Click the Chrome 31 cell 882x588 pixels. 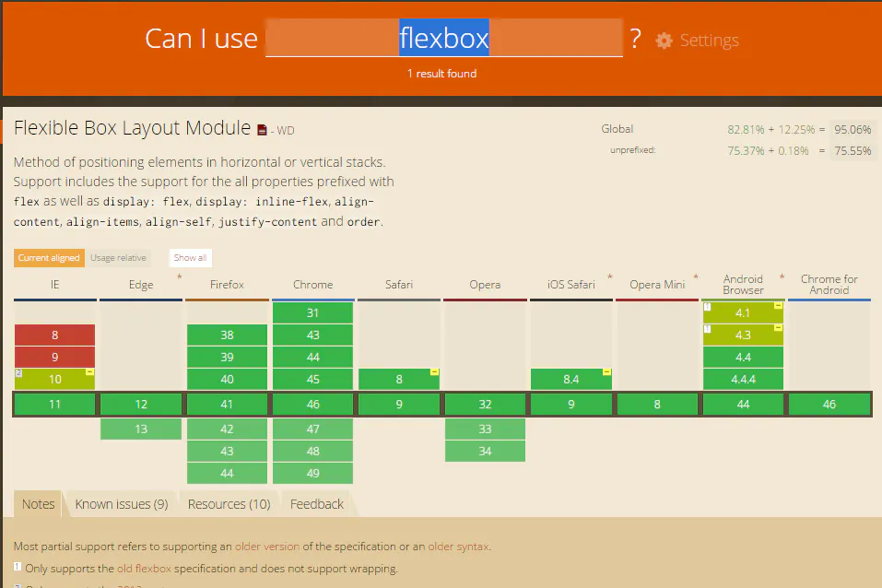pyautogui.click(x=312, y=312)
